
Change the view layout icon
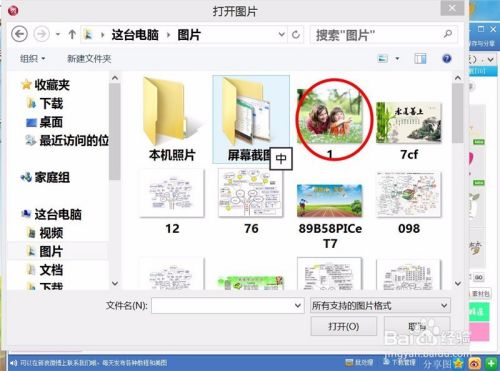pos(383,59)
